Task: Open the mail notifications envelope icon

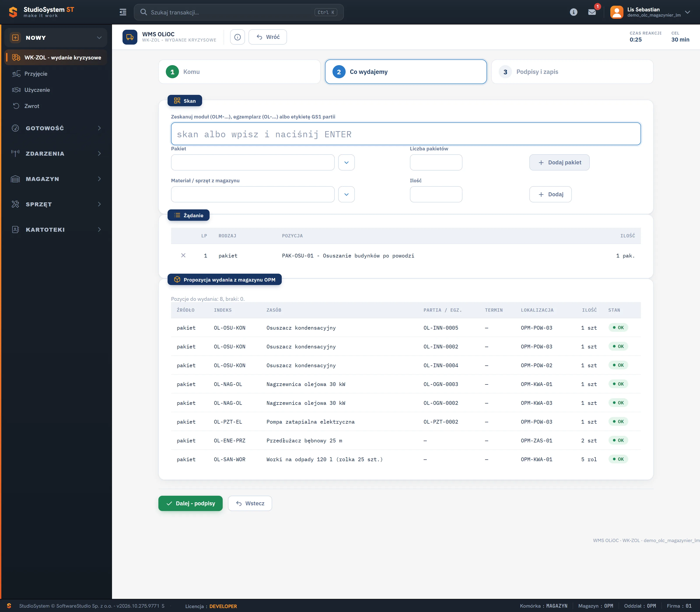Action: 592,12
